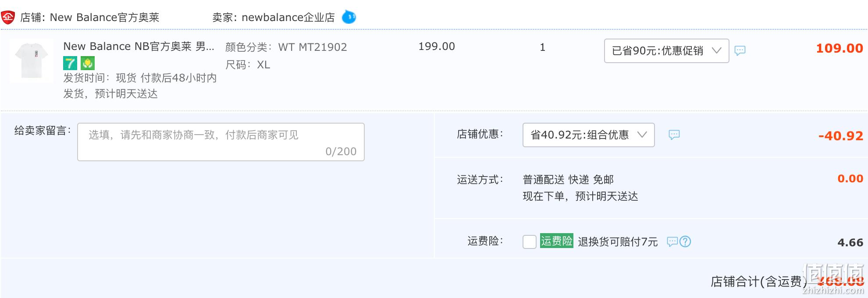Click the red enterprise shop badge icon

[8, 18]
